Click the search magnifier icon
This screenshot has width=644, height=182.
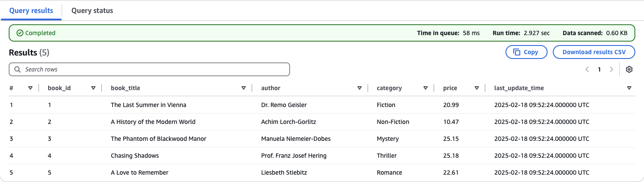click(18, 69)
